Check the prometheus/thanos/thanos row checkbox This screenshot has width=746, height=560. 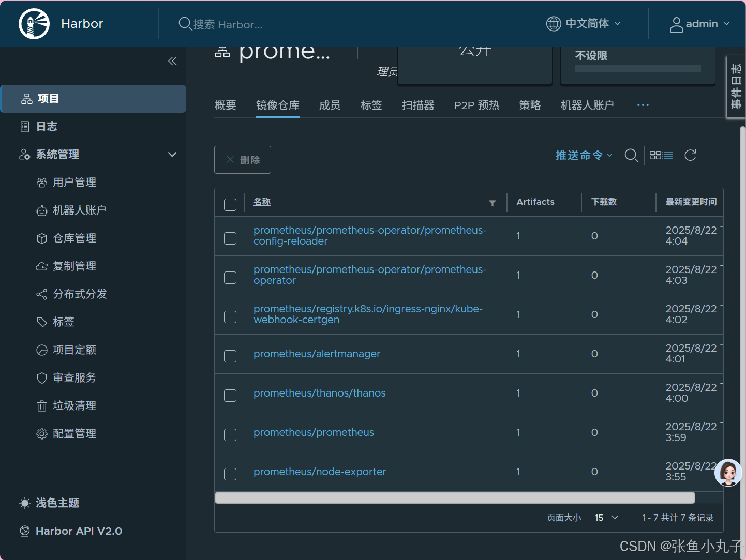coord(230,396)
